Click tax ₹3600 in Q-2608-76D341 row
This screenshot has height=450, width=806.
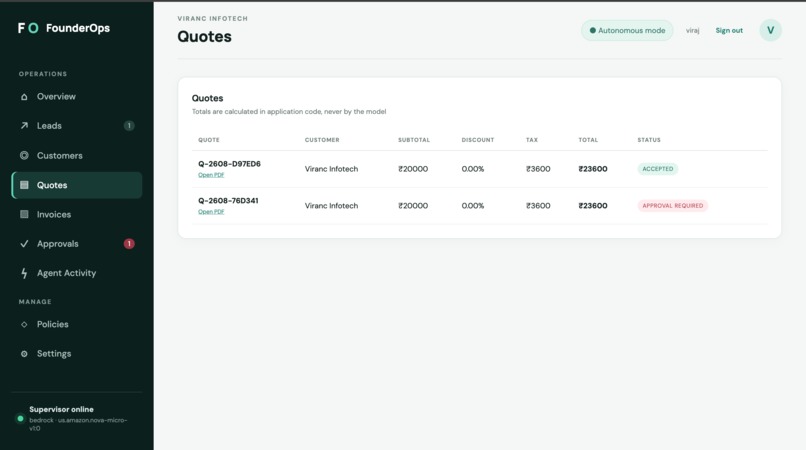[538, 206]
